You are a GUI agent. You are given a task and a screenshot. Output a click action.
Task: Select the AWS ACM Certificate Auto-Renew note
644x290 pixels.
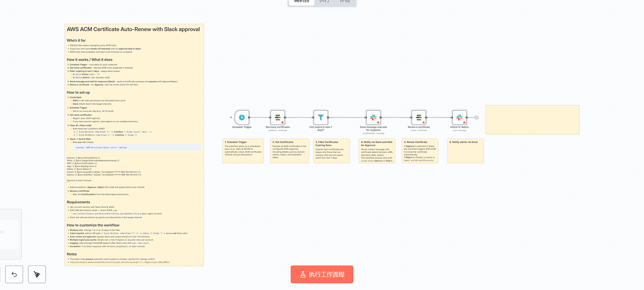[x=134, y=145]
